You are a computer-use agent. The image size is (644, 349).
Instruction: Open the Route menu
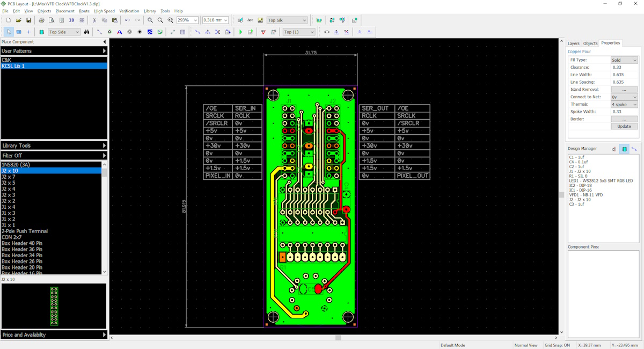click(x=84, y=11)
